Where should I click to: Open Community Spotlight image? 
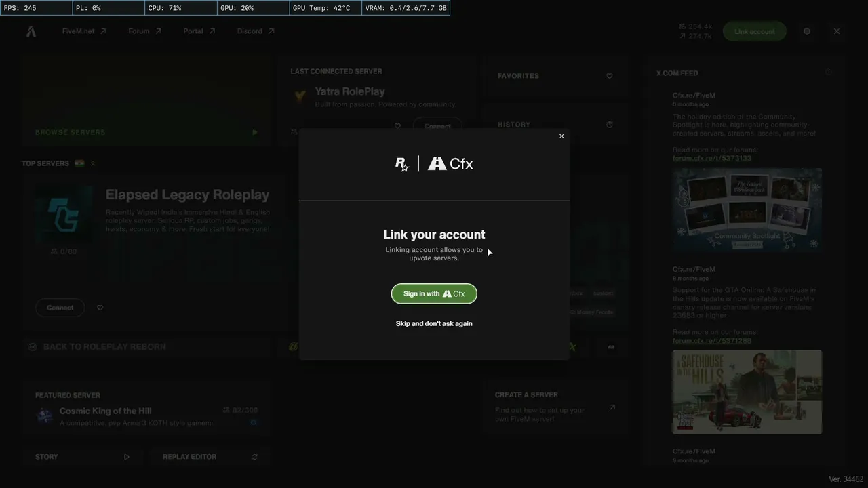pos(747,210)
